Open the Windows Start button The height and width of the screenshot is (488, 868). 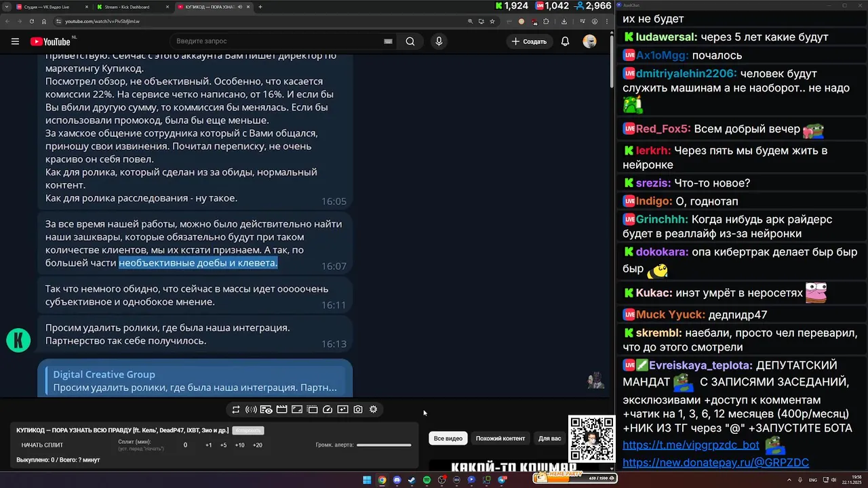(367, 480)
